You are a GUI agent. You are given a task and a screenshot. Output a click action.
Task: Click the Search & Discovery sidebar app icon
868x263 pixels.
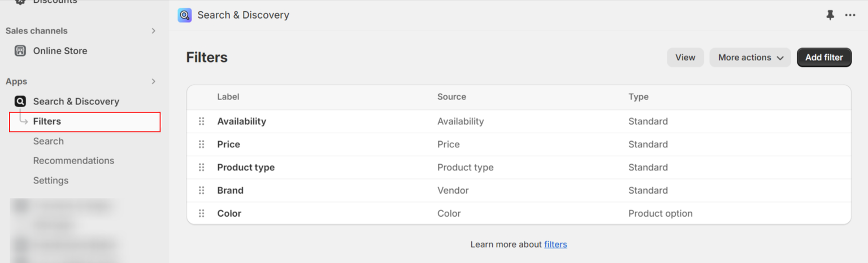pos(20,102)
